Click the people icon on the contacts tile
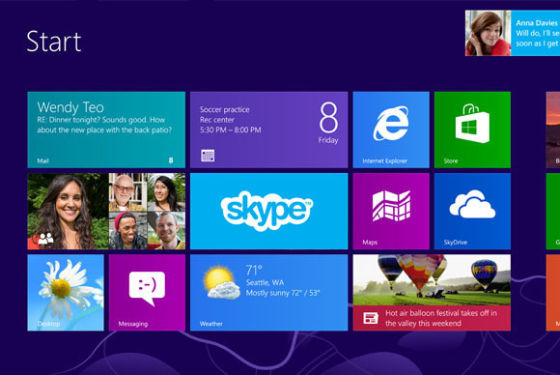Image resolution: width=560 pixels, height=375 pixels. pyautogui.click(x=46, y=238)
